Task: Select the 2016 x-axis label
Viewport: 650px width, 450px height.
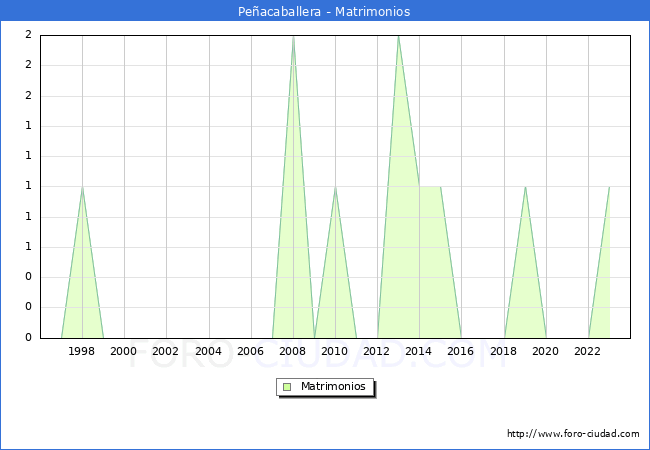Action: pos(461,351)
